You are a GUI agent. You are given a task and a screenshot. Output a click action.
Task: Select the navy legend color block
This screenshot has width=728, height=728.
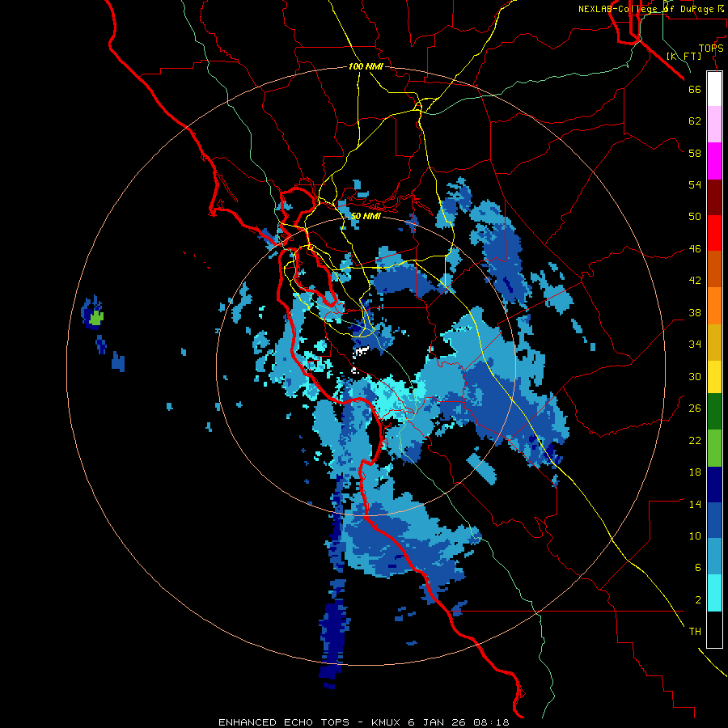tap(714, 485)
